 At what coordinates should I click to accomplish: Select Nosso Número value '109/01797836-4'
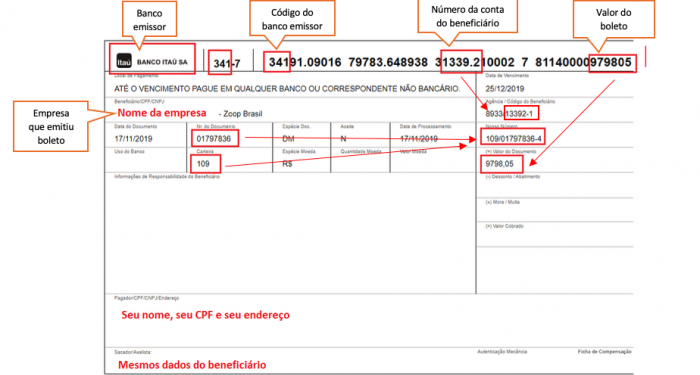coord(513,139)
